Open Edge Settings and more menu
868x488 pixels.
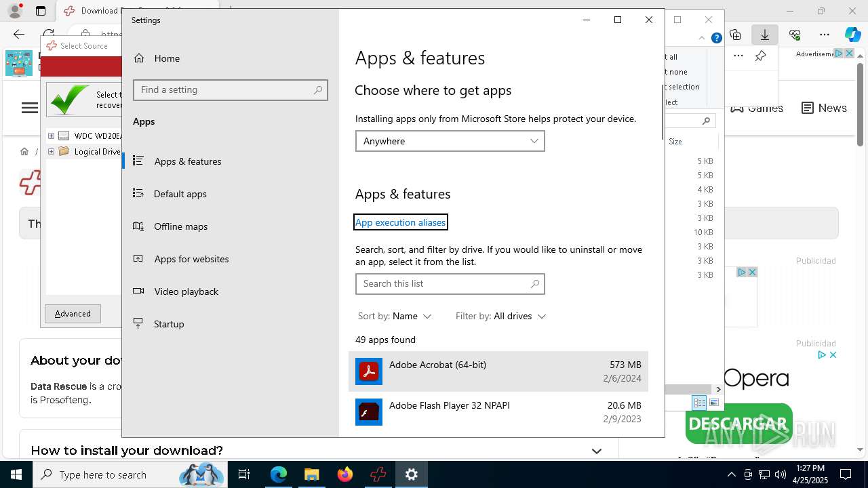pyautogui.click(x=825, y=35)
